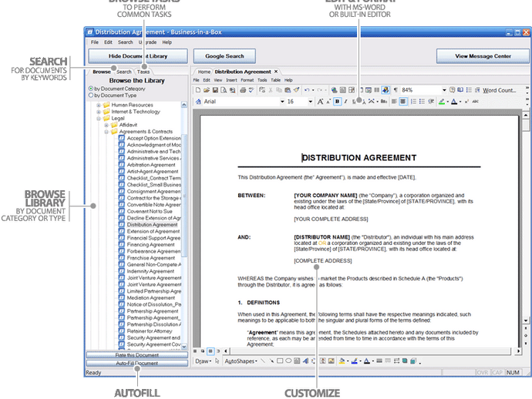532x399 pixels.
Task: Click the Paste clipboard icon
Action: (x=288, y=90)
